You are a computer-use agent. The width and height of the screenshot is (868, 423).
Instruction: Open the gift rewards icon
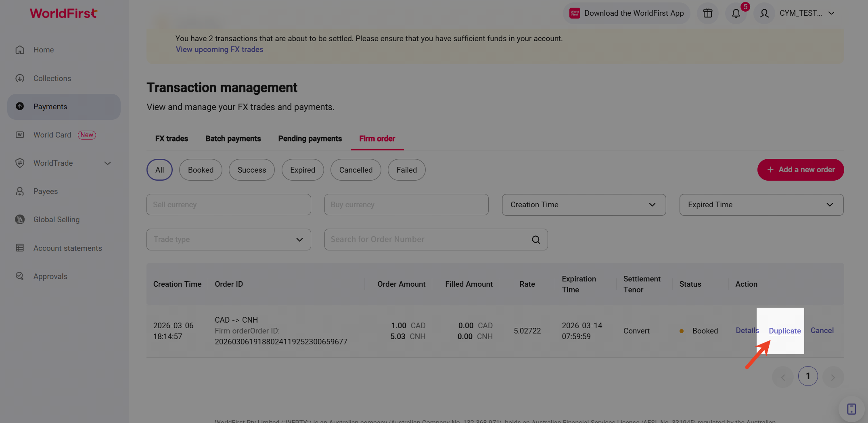coord(708,13)
